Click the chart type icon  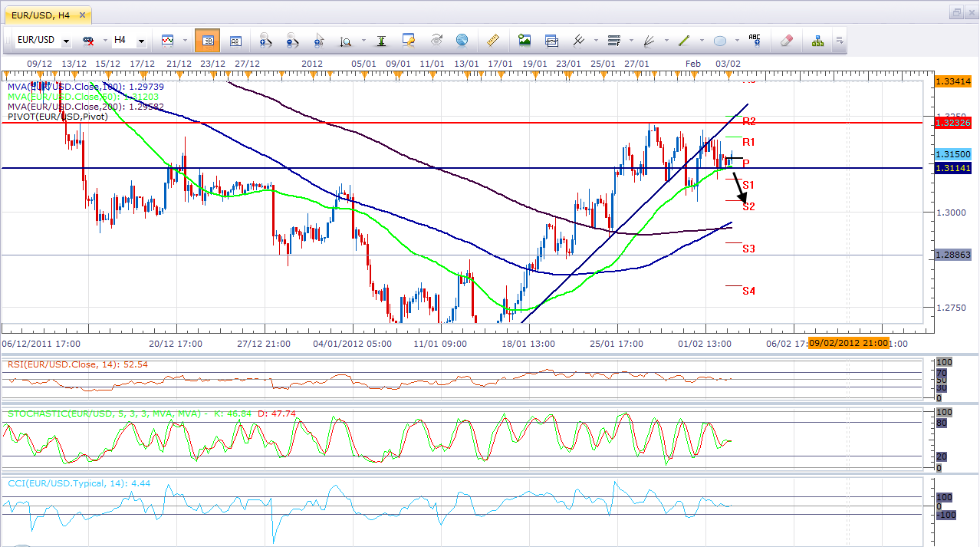(x=167, y=40)
